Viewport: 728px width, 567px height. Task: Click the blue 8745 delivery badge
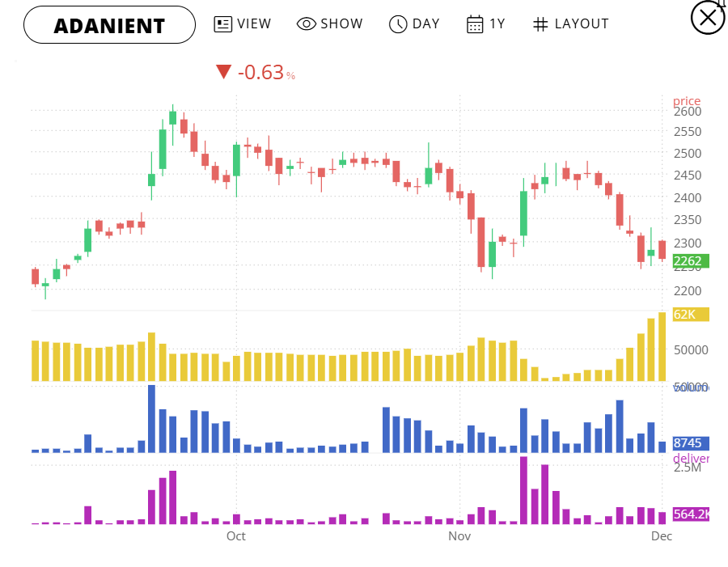pos(689,443)
